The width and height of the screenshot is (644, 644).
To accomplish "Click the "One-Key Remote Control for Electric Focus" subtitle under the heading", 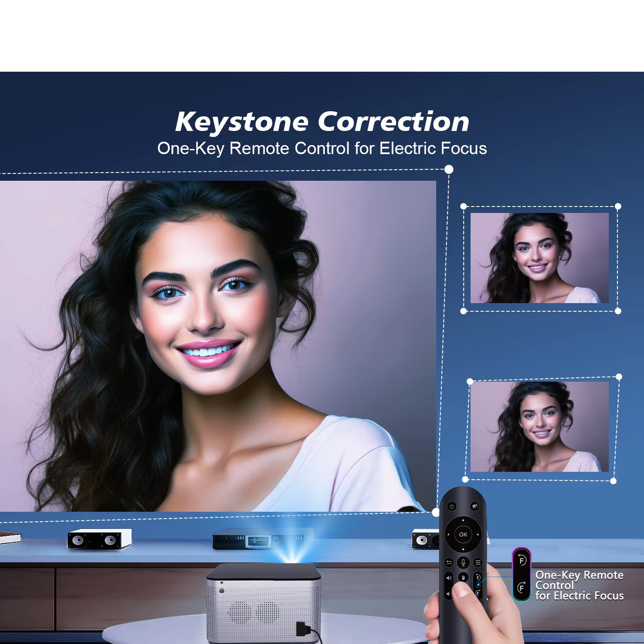I will click(322, 149).
